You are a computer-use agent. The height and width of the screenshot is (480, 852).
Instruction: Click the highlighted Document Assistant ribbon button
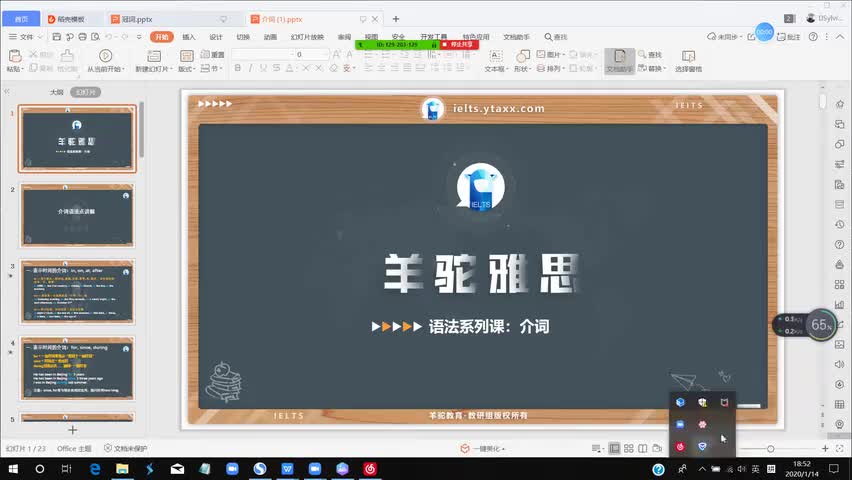[620, 60]
